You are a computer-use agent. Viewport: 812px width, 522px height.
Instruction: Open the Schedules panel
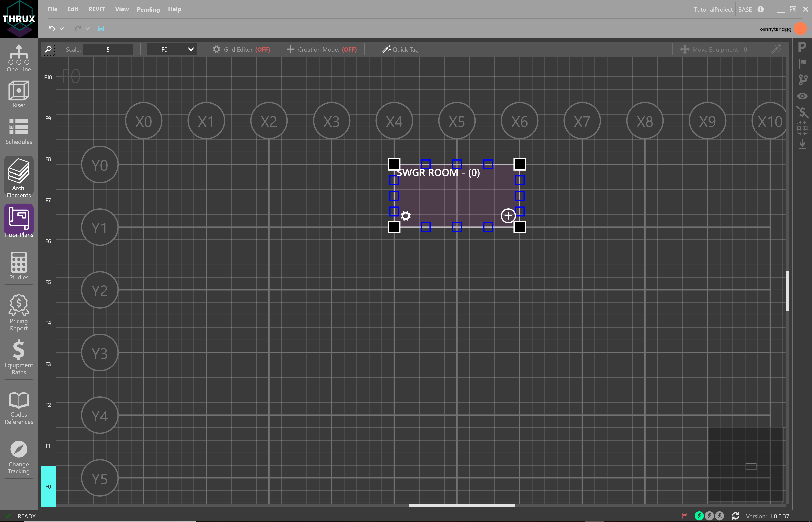click(x=19, y=131)
